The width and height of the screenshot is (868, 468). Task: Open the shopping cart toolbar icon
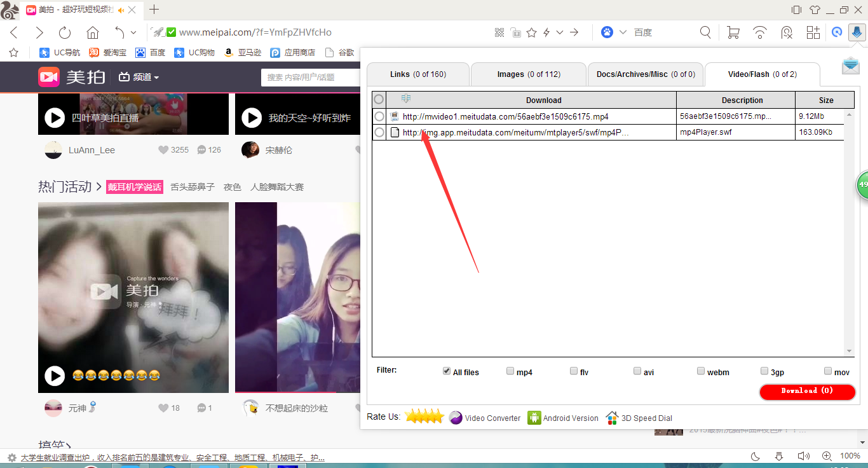point(733,32)
